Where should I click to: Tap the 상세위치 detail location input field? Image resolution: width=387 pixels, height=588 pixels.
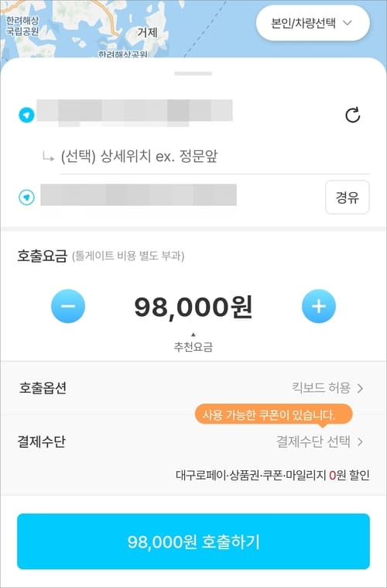[214, 156]
